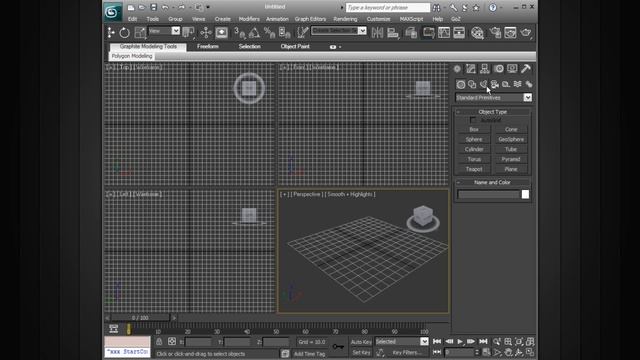The width and height of the screenshot is (640, 360).
Task: Toggle the 3D Snaps icon
Action: [x=239, y=33]
